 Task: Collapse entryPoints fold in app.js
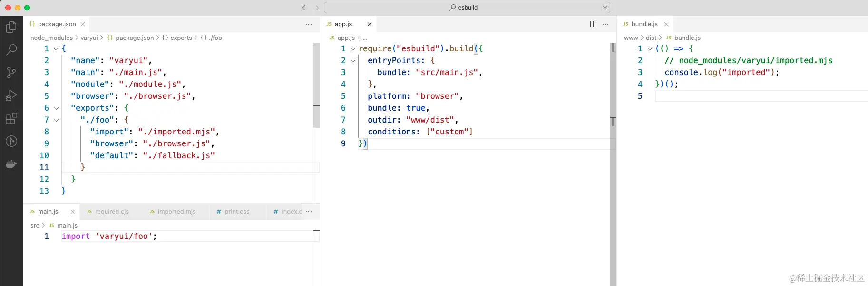tap(353, 61)
